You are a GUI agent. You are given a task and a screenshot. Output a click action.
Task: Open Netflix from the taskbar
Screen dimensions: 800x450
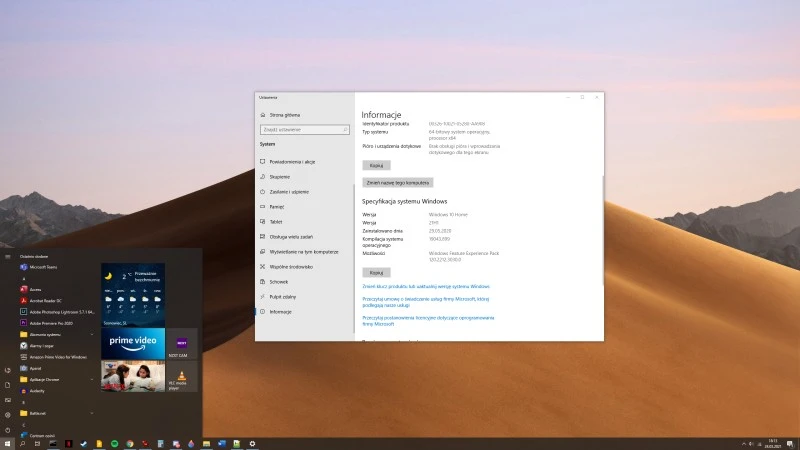pyautogui.click(x=68, y=444)
